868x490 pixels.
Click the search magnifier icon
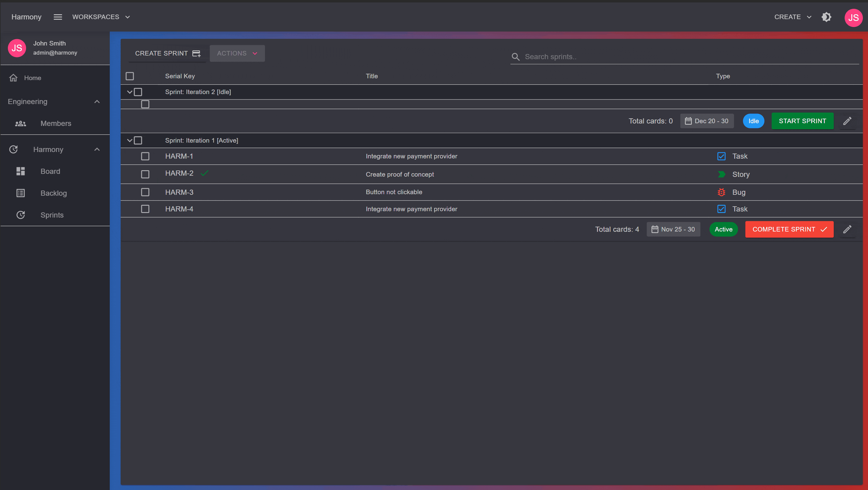point(515,57)
